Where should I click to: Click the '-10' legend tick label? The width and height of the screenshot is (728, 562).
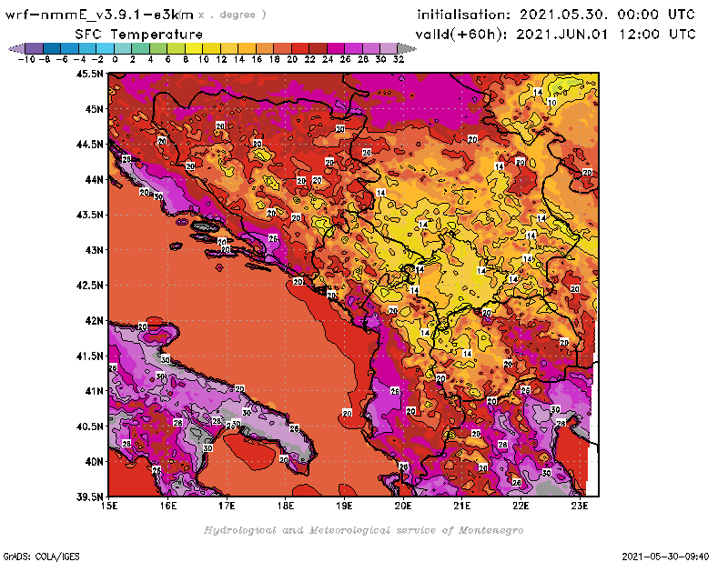click(x=26, y=59)
